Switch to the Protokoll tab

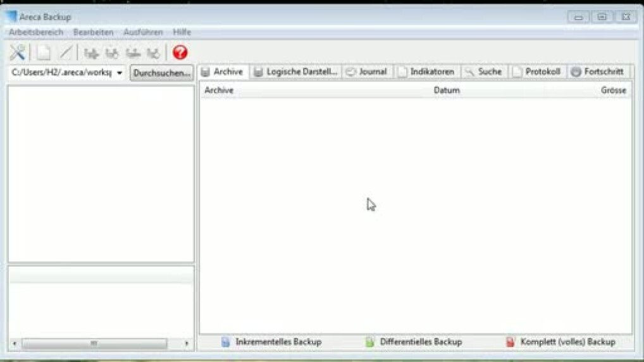coord(536,72)
